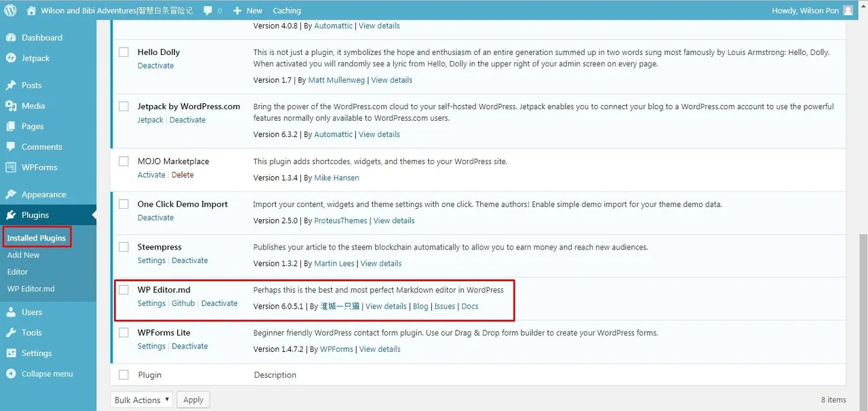Open the New content menu
Screen dimensions: 868x411
coord(248,10)
